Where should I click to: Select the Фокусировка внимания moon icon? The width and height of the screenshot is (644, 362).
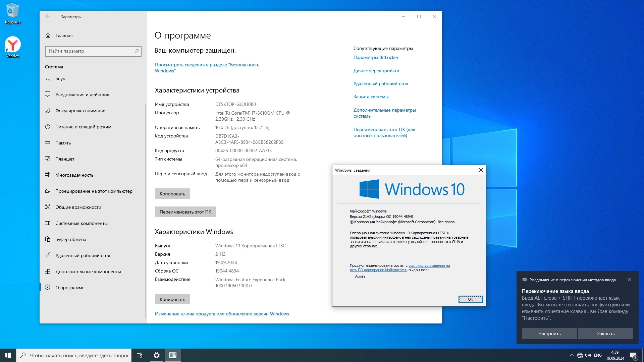48,111
